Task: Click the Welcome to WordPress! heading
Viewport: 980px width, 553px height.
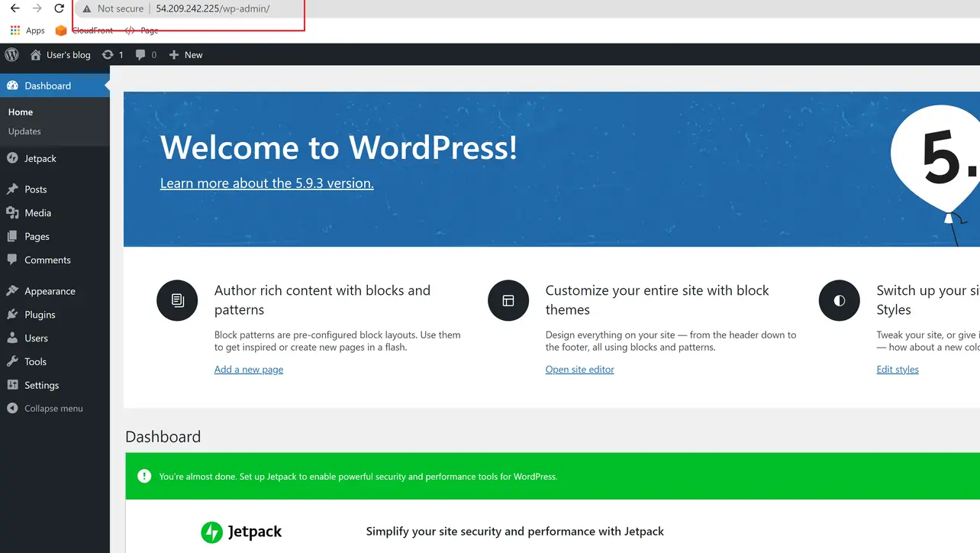Action: pyautogui.click(x=339, y=147)
